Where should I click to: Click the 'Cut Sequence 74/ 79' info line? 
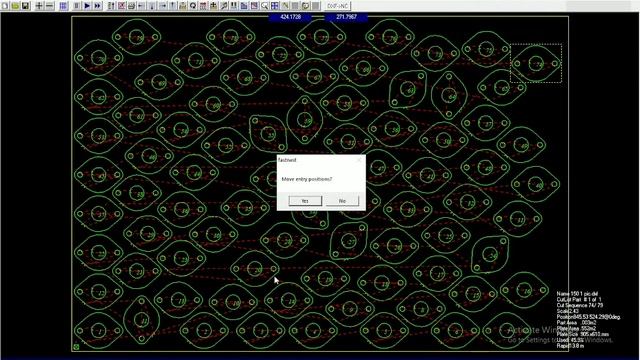[x=580, y=305]
